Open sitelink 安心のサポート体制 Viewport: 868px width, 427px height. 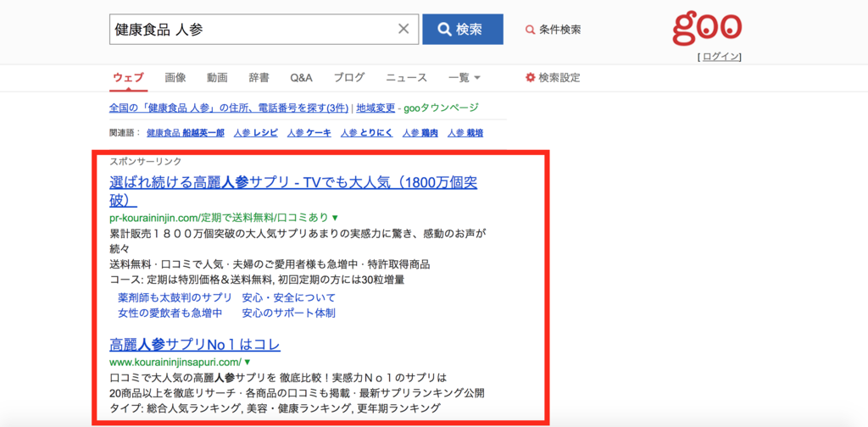coord(289,313)
